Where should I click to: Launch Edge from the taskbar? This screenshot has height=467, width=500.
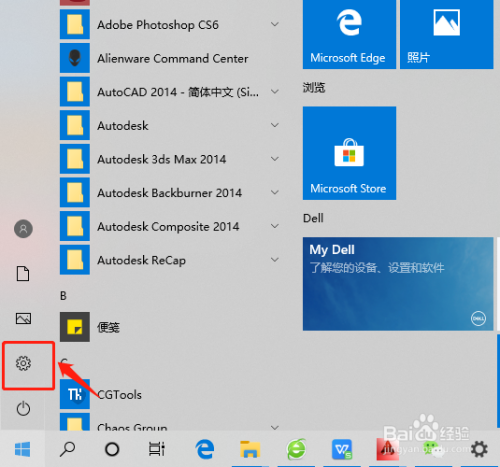tap(205, 449)
